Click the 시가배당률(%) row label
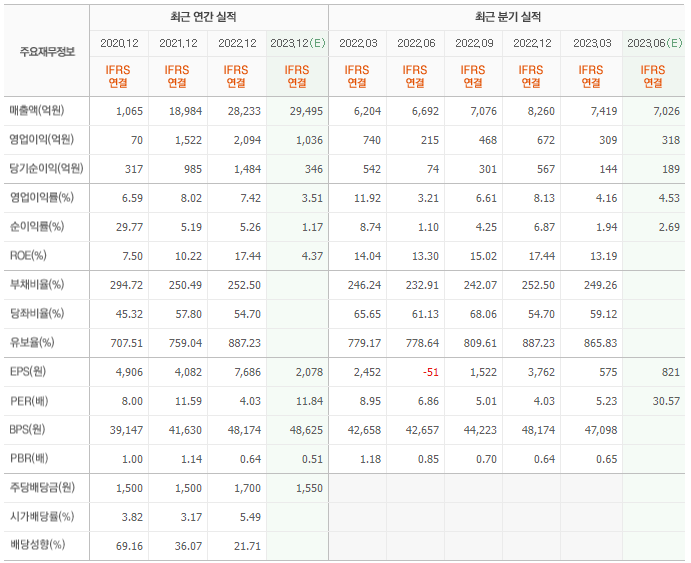Screen dimensions: 691x563 tap(42, 516)
